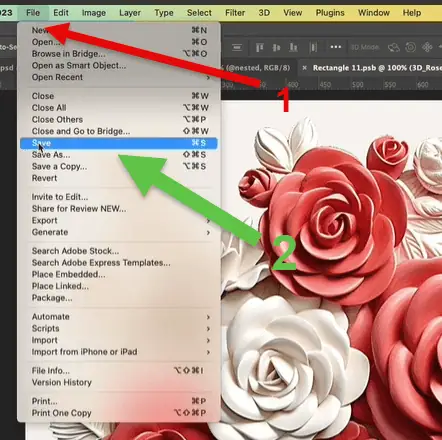Open the View menu
This screenshot has height=440, width=442.
click(x=293, y=13)
